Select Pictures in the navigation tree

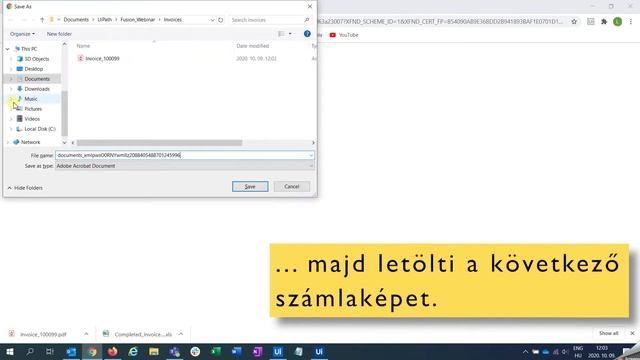(x=33, y=109)
